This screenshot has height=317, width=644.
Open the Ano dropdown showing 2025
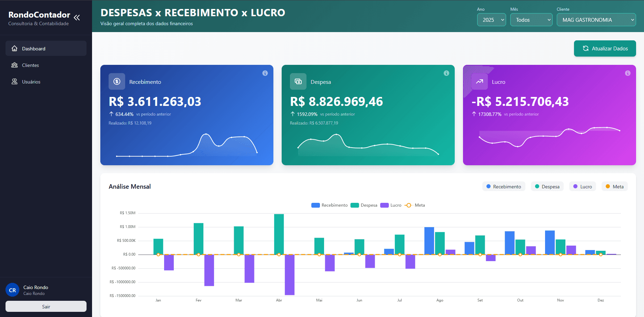pos(491,20)
